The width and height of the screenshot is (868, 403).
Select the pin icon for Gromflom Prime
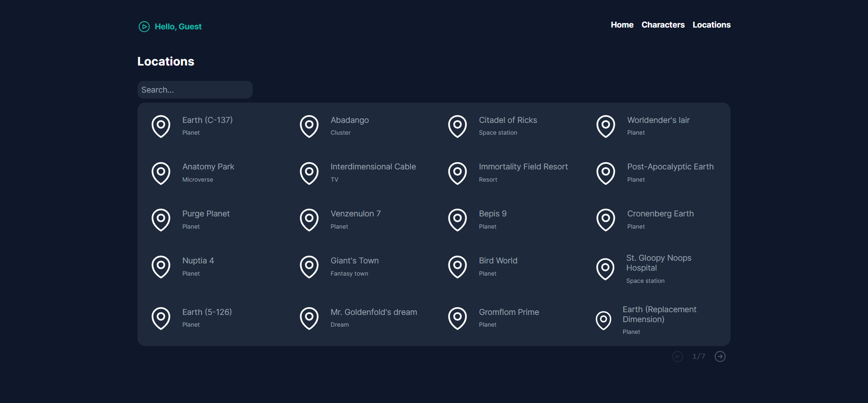[458, 318]
